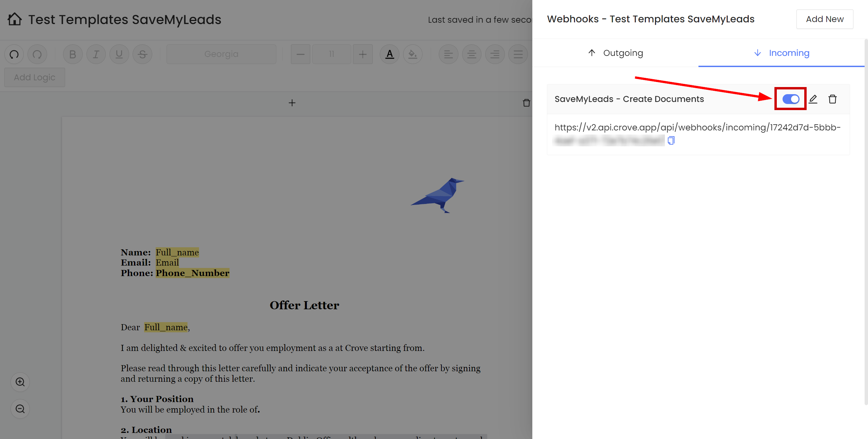Open the Georgia font dropdown
This screenshot has width=868, height=439.
tap(221, 54)
